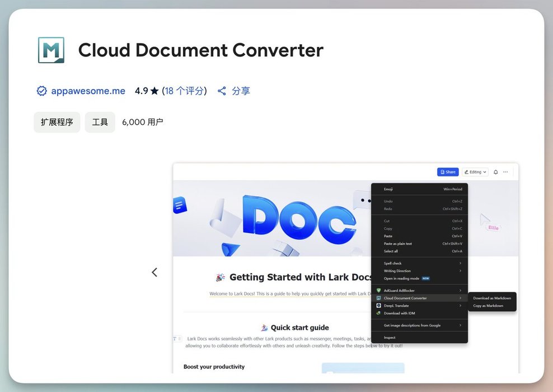553x392 pixels.
Task: Click the share icon beside 分享
Action: point(222,91)
